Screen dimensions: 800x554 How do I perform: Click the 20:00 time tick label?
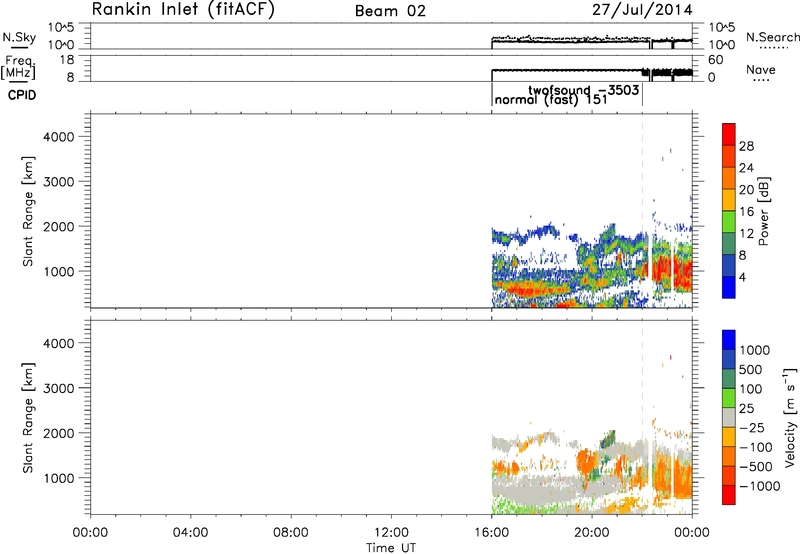click(x=592, y=533)
